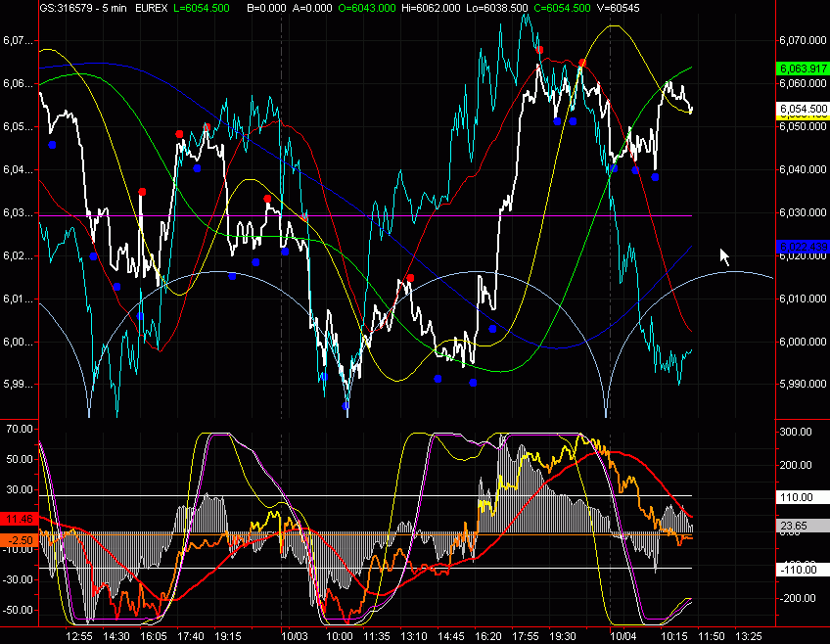Click the Hi=6062.000 high readout
This screenshot has height=644, width=830.
431,8
